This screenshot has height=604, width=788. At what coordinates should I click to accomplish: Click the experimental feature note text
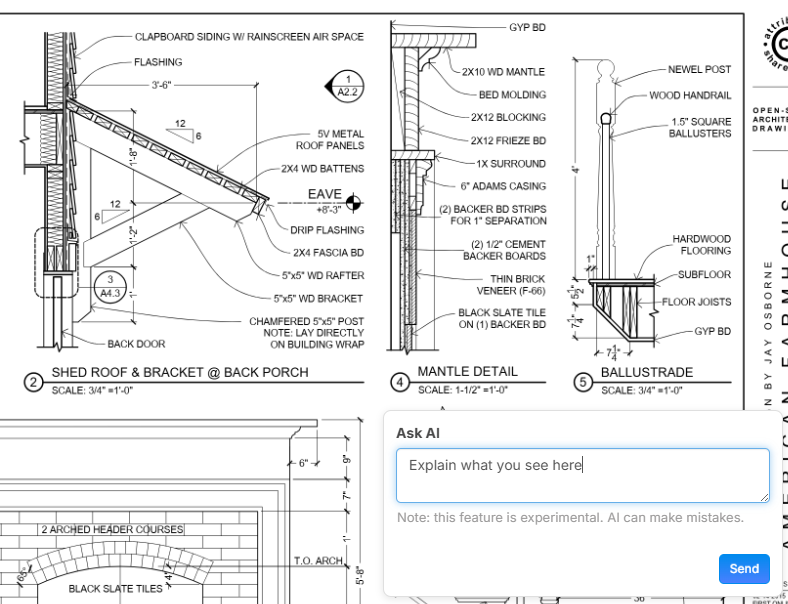570,518
